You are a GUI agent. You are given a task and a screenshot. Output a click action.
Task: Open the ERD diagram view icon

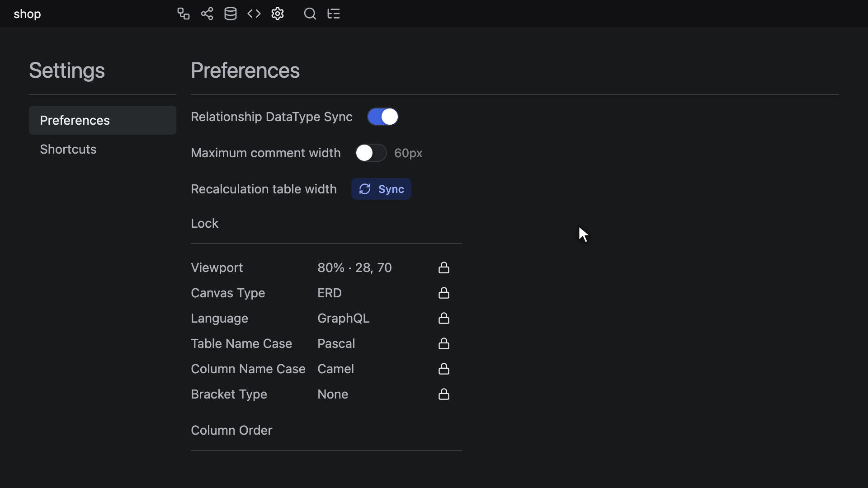(x=183, y=14)
